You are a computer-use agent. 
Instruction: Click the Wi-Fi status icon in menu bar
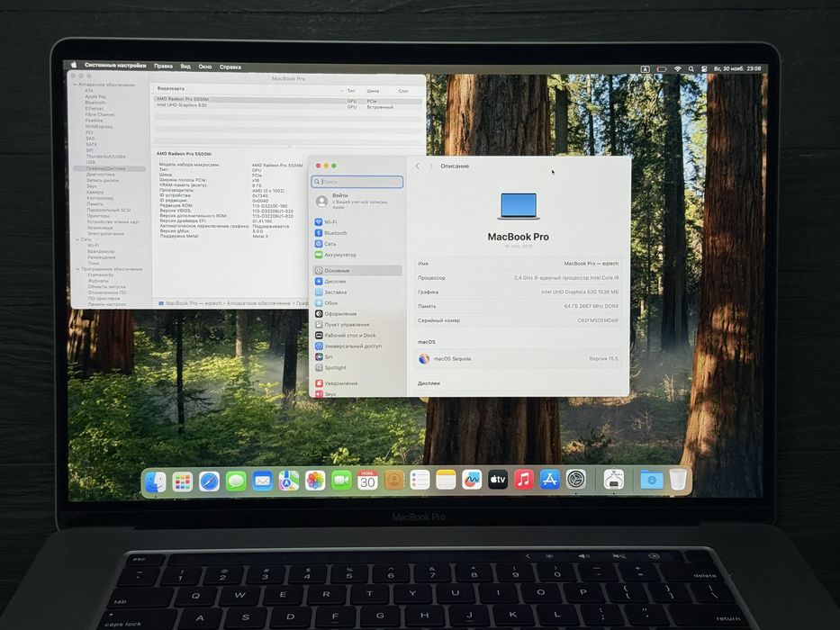tap(677, 69)
